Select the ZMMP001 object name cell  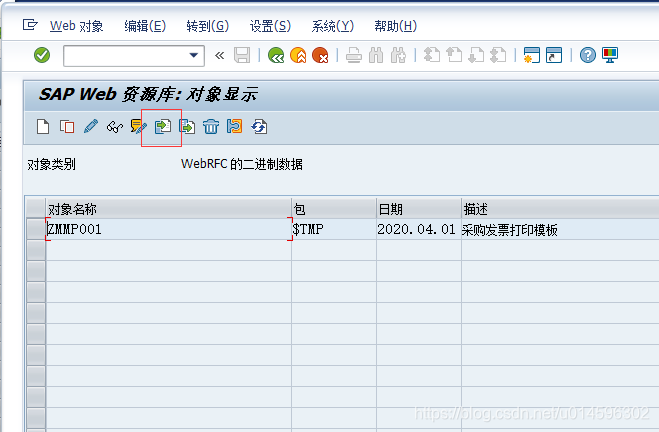click(169, 229)
